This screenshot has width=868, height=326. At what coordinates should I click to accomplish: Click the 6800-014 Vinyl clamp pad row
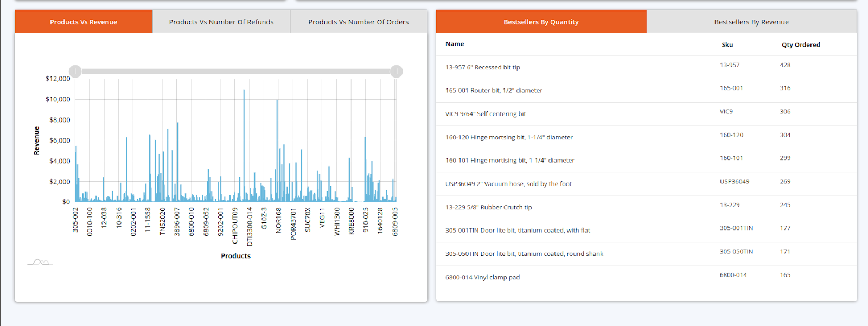coord(482,277)
